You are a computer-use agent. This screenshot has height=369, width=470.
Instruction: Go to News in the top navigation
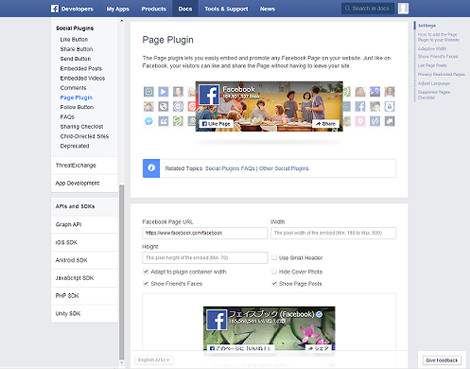tap(267, 9)
